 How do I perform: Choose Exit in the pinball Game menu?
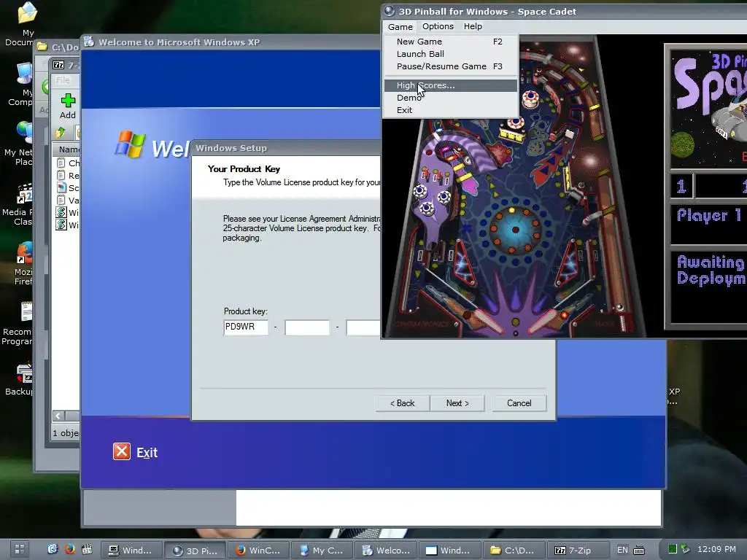[450, 110]
